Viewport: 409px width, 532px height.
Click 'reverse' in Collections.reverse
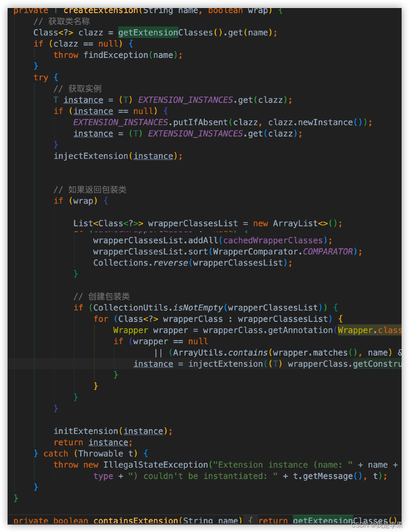pyautogui.click(x=170, y=263)
